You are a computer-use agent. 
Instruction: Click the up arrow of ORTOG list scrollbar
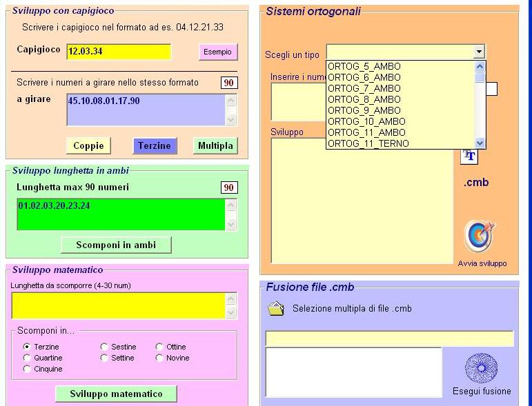coord(480,67)
